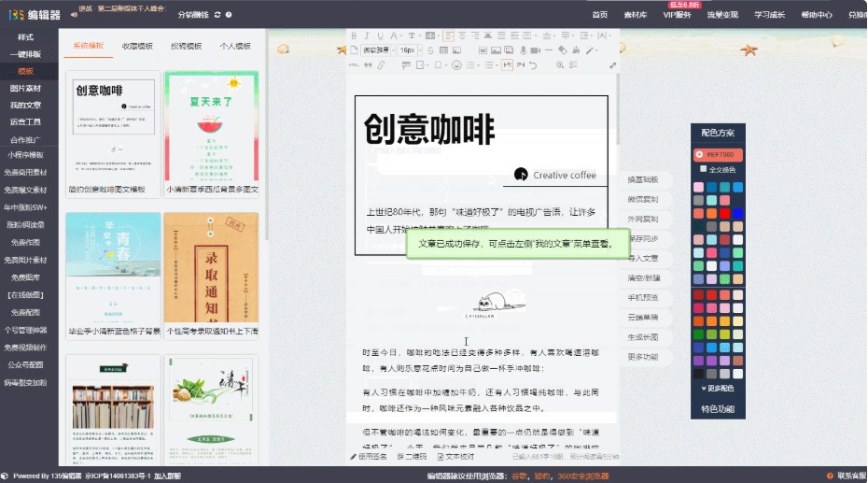This screenshot has height=483, width=868.
Task: Toggle left-to-right text direction
Action: [x=507, y=64]
